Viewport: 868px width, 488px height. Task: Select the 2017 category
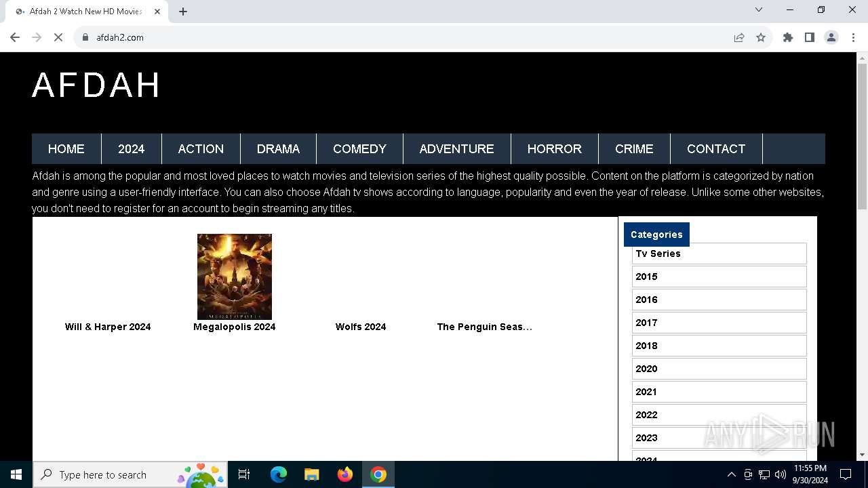719,323
